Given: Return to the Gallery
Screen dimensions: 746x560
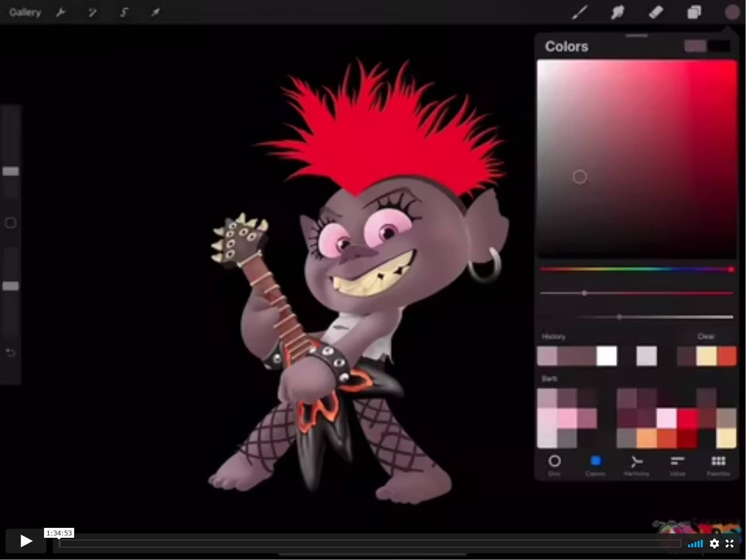Looking at the screenshot, I should tap(25, 12).
